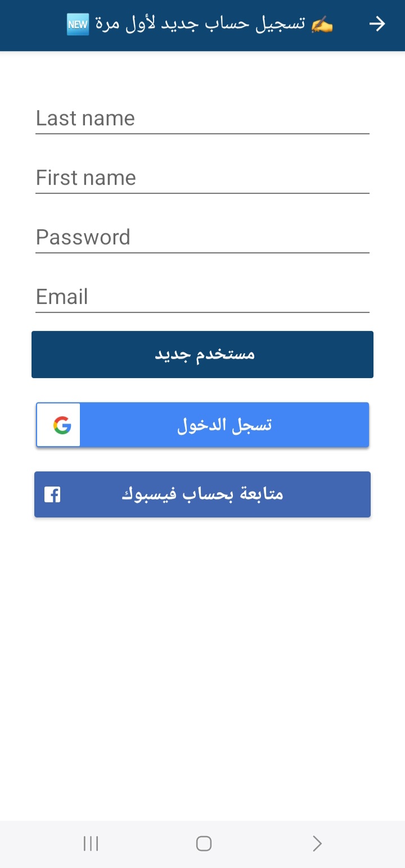The width and height of the screenshot is (405, 868).
Task: Tap the Email placeholder text
Action: 62,297
